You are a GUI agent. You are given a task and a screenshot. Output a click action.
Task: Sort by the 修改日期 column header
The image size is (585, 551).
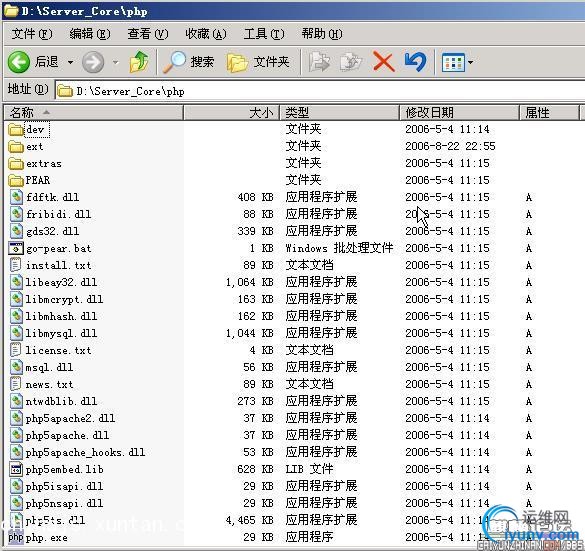(460, 112)
